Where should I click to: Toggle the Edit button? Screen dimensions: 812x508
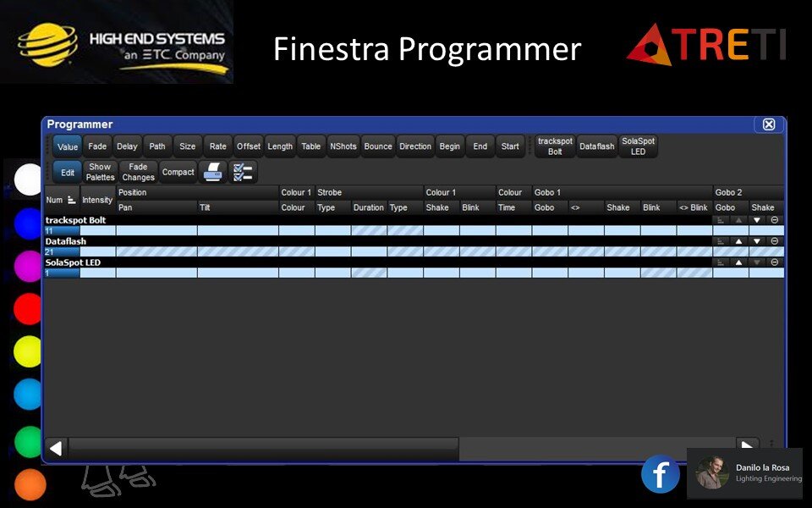[x=68, y=173]
